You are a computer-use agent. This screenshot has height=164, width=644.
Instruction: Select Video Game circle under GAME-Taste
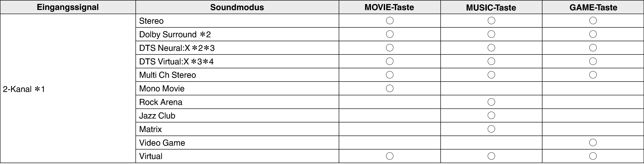(593, 143)
